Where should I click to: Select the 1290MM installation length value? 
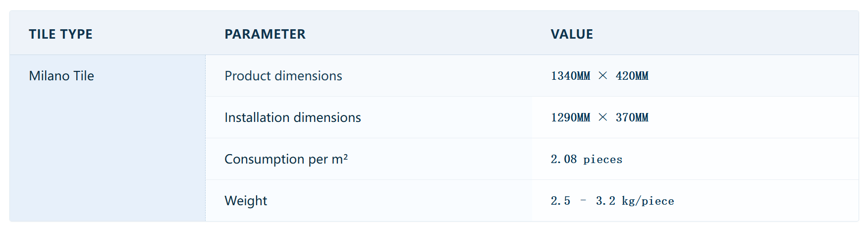coord(570,117)
